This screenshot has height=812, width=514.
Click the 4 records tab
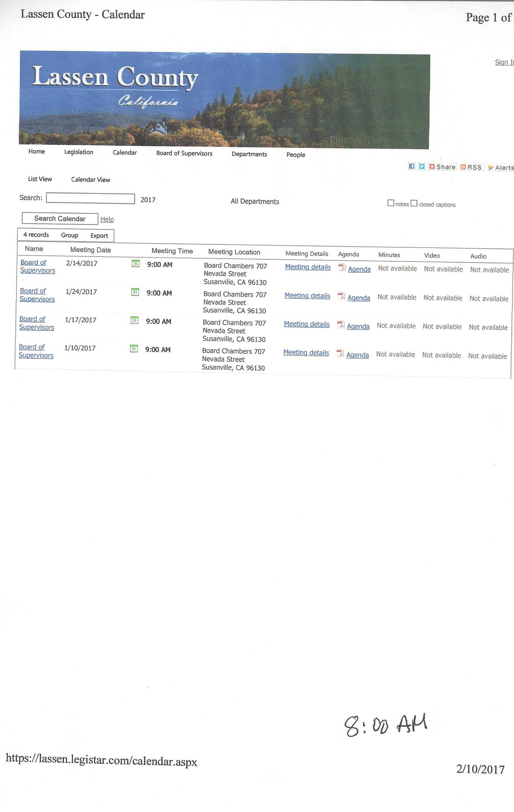36,235
